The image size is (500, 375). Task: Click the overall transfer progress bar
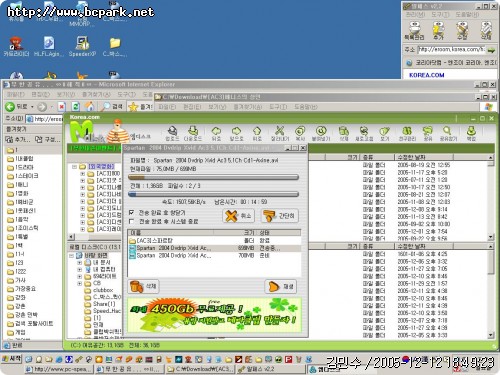(x=213, y=194)
